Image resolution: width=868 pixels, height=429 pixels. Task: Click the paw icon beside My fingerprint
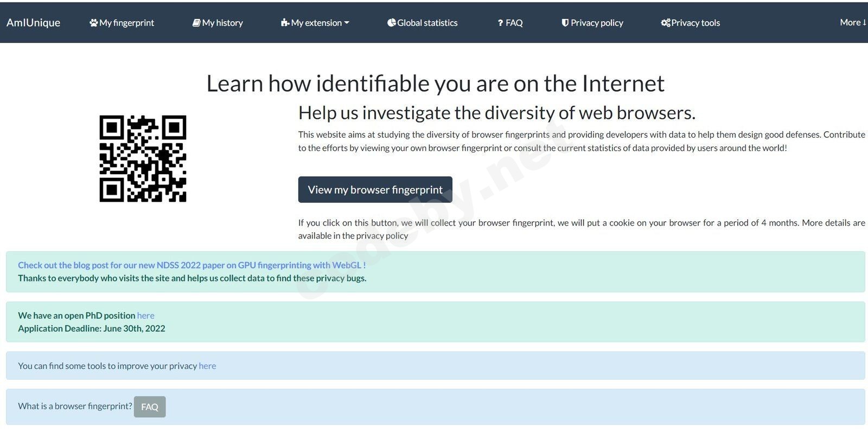pos(93,23)
